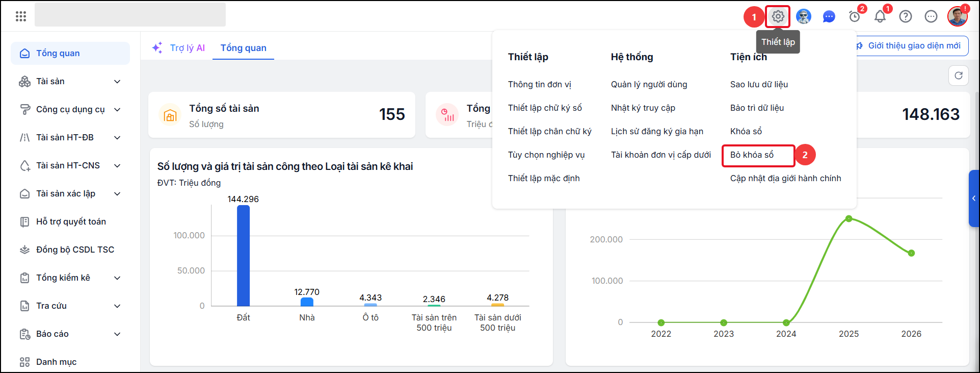The image size is (980, 373).
Task: Open the notification bell icon
Action: tap(880, 17)
